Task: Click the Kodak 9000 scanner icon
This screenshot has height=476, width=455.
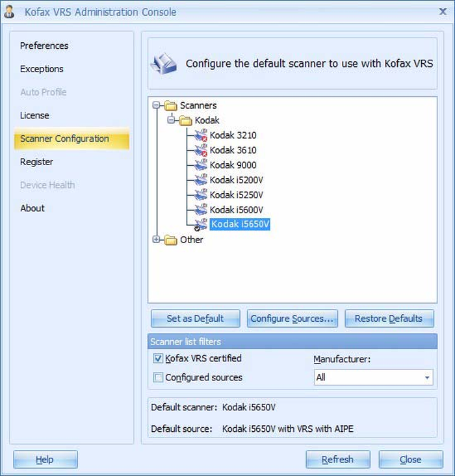Action: [201, 165]
